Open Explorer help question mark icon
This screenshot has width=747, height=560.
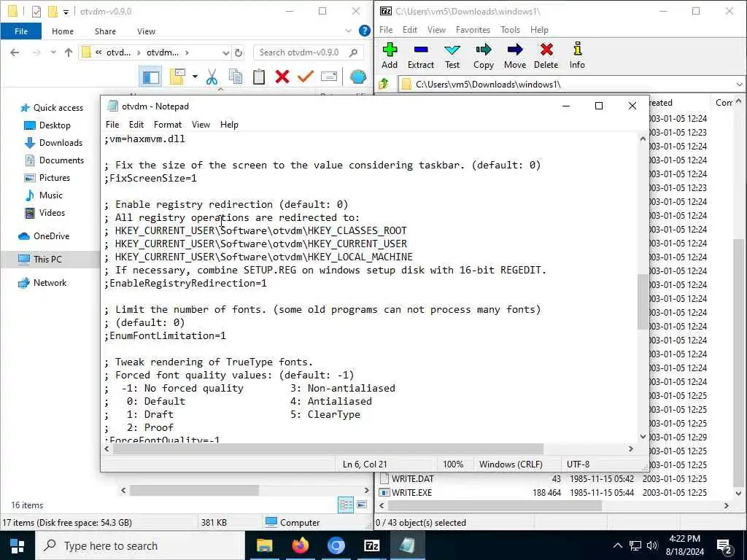[365, 31]
